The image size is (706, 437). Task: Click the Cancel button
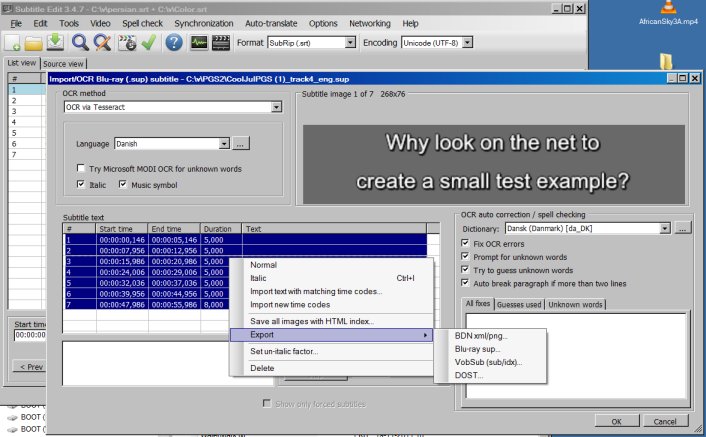665,421
